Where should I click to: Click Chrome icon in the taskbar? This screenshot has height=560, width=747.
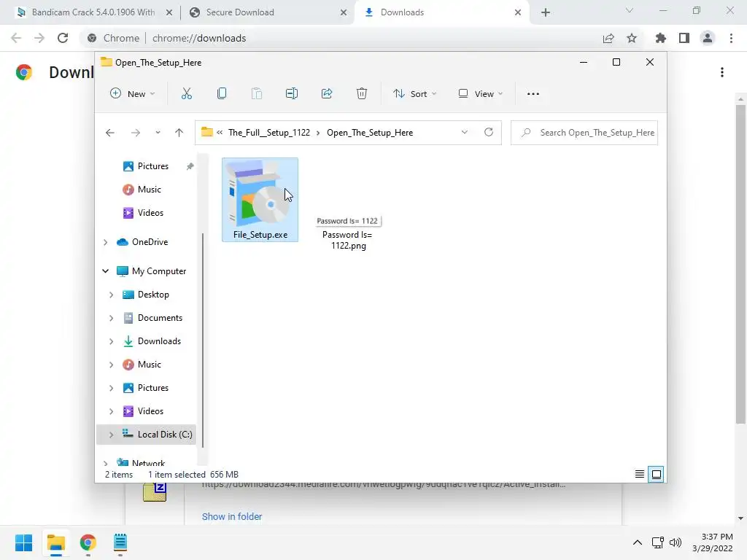pos(88,542)
